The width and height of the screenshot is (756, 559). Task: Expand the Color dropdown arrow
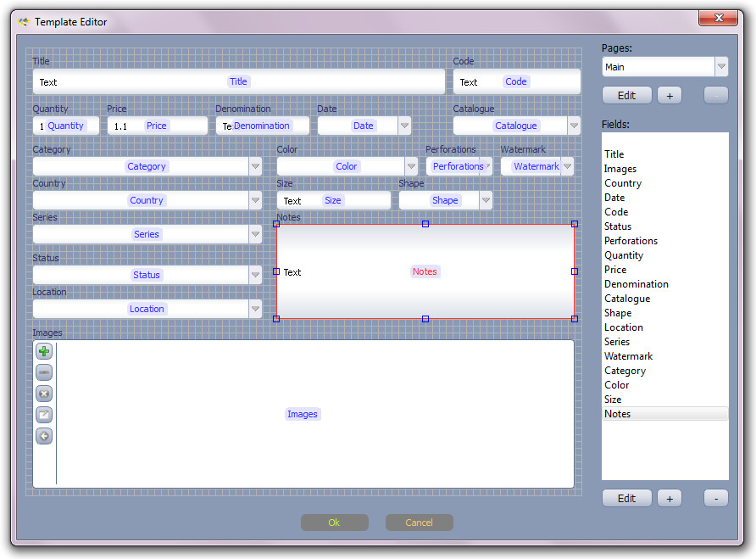[411, 166]
